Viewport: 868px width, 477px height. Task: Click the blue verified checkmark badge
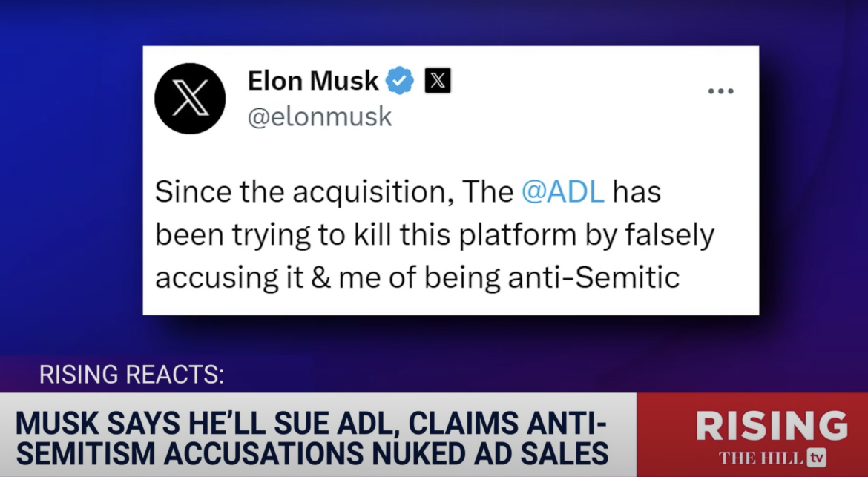tap(401, 80)
